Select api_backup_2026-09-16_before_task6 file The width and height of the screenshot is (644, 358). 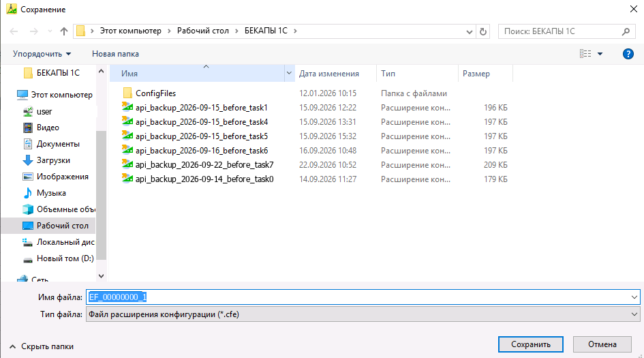tap(202, 151)
